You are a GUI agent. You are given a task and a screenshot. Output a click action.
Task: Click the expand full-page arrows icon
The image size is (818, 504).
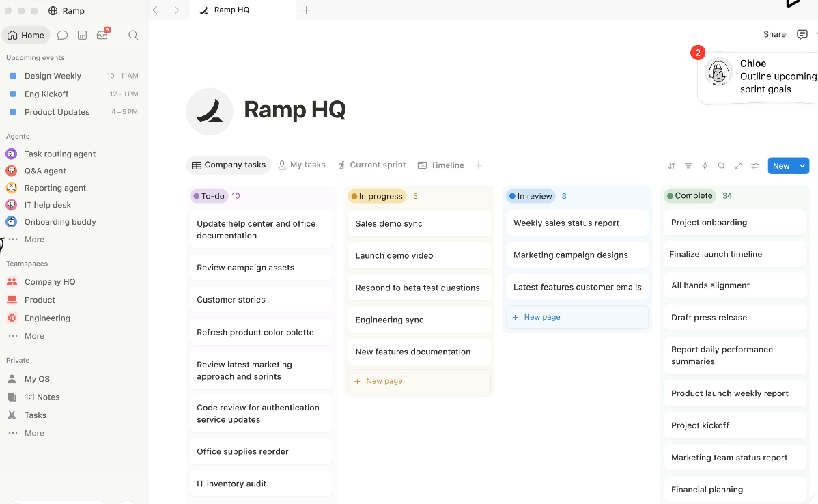738,166
